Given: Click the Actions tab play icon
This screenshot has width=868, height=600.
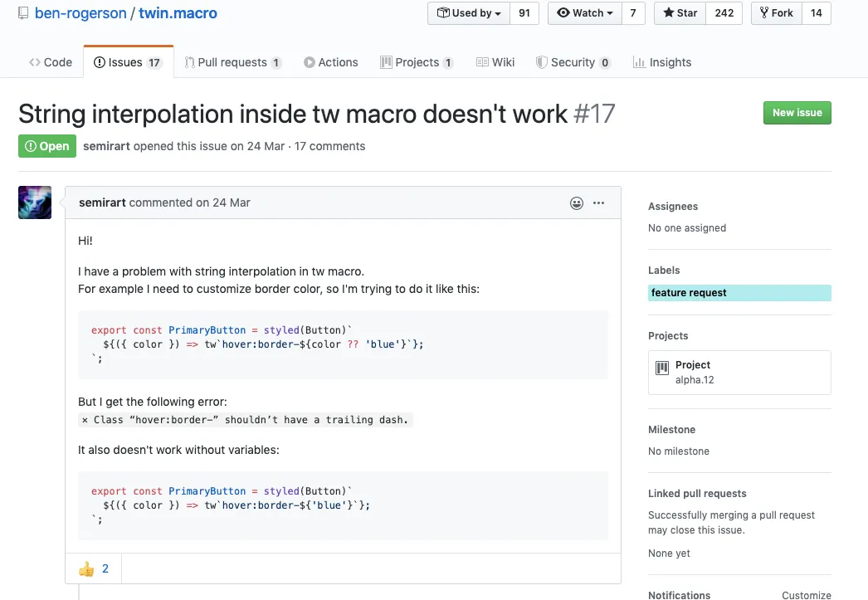Looking at the screenshot, I should click(x=309, y=62).
